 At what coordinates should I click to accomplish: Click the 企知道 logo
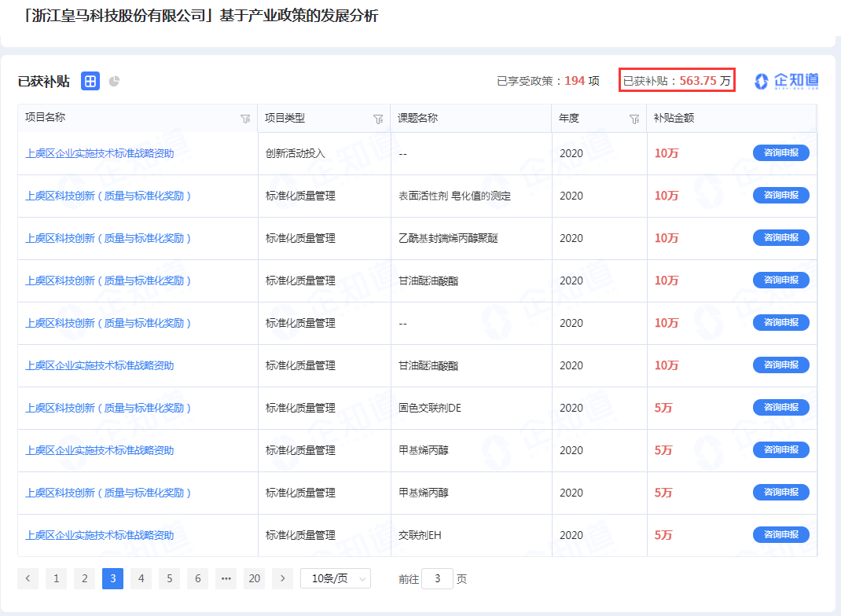click(786, 81)
